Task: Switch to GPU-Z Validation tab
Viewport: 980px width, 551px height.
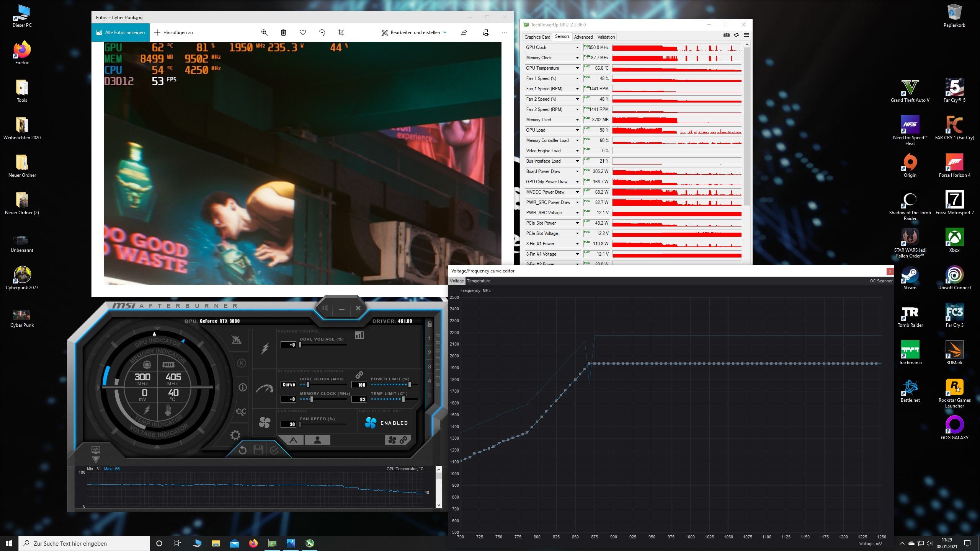Action: 606,37
